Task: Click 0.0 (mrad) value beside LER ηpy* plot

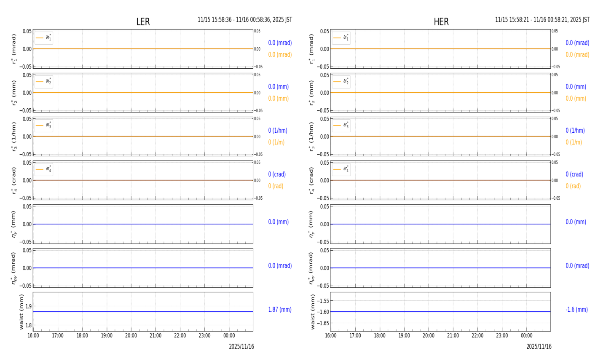Action: click(x=280, y=266)
